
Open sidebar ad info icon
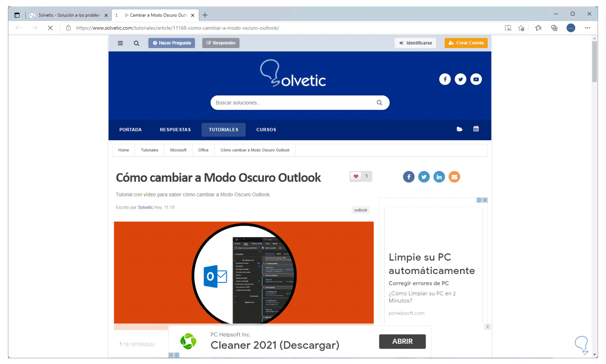pos(479,200)
